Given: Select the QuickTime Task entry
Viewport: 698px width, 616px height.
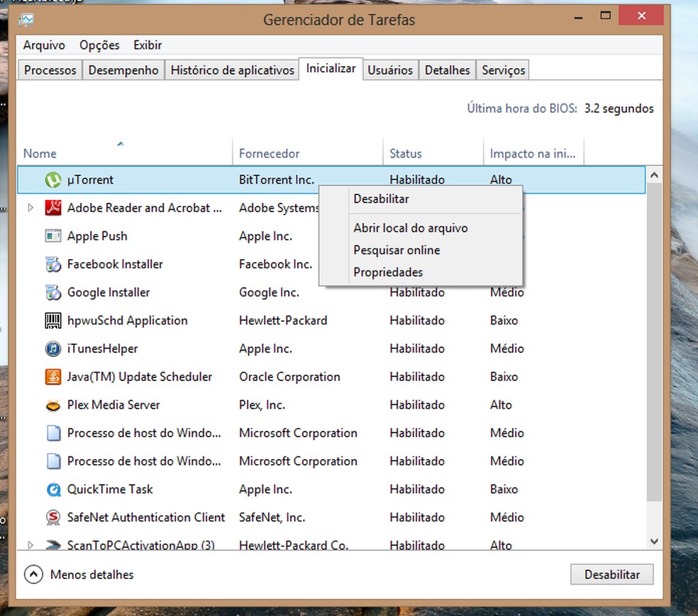Looking at the screenshot, I should pyautogui.click(x=109, y=489).
